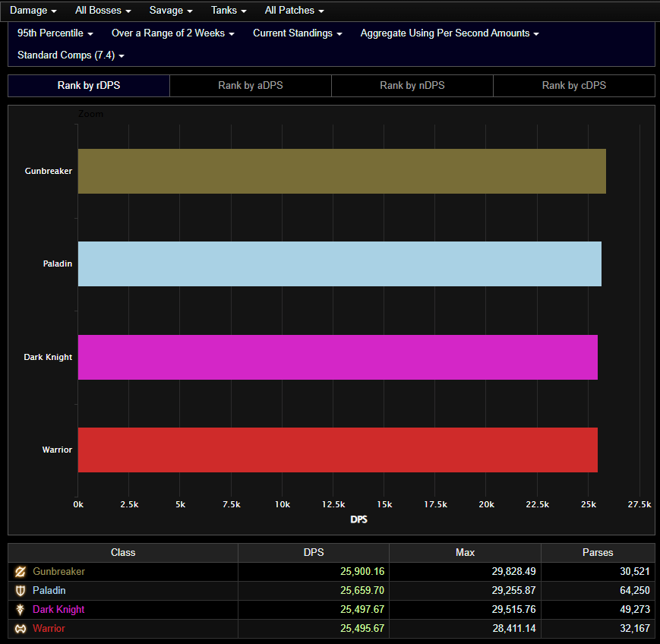Click Dark Knight max value 29,515.76
Screen dimensions: 660x644
tap(514, 610)
